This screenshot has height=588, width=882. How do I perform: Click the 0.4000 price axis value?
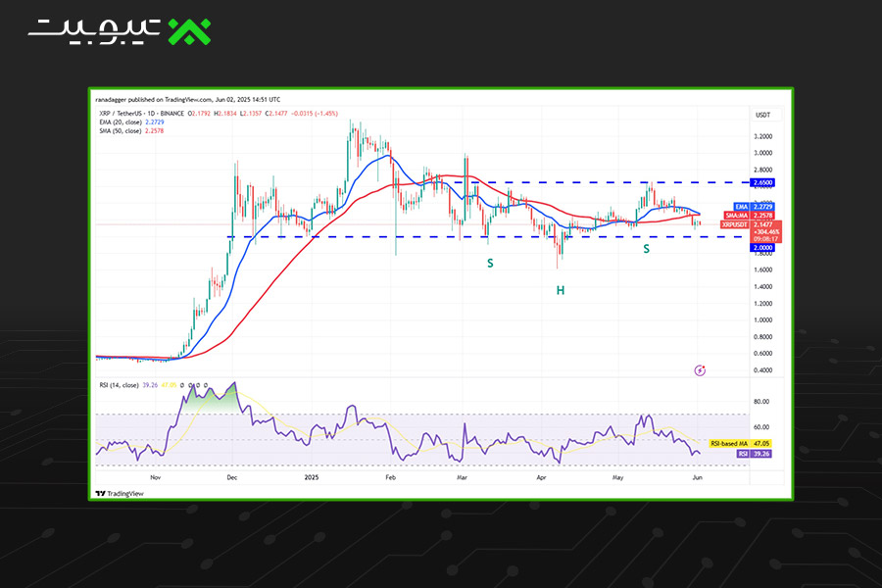[x=762, y=370]
